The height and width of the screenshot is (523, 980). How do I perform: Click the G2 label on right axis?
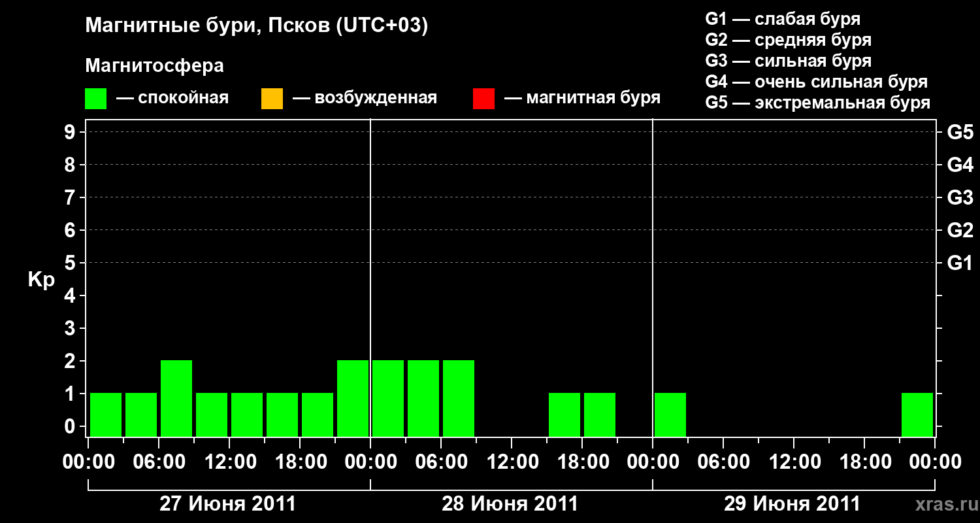[x=960, y=230]
